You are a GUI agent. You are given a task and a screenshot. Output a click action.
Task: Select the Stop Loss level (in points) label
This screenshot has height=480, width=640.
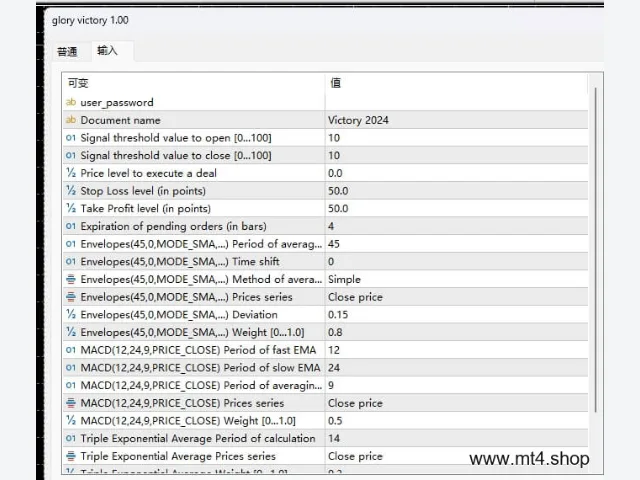[x=143, y=191]
